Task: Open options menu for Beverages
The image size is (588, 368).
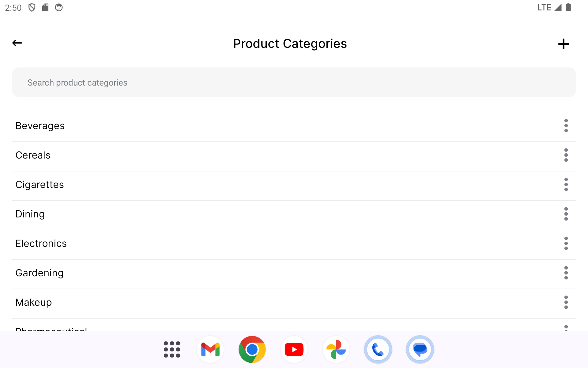Action: click(x=566, y=126)
